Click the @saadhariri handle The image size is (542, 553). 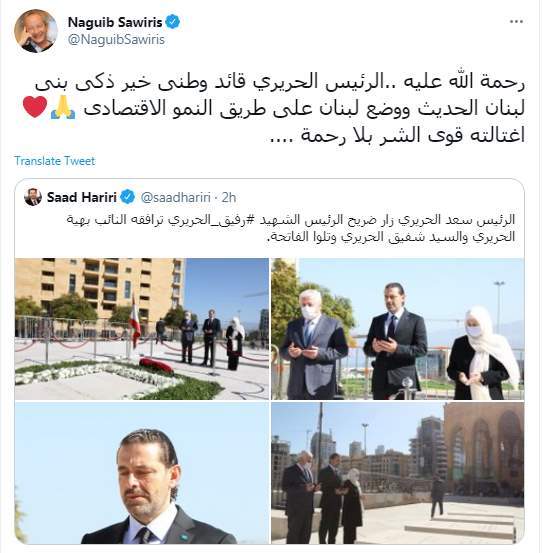pos(176,197)
